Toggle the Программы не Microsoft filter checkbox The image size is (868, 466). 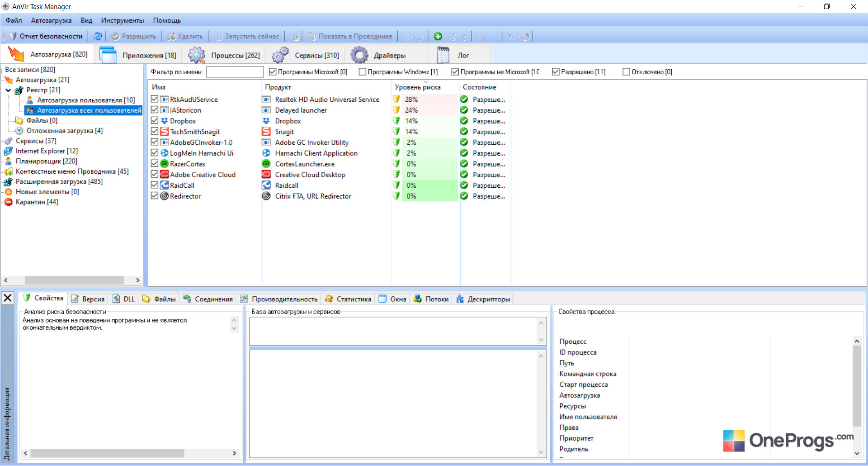pos(455,72)
